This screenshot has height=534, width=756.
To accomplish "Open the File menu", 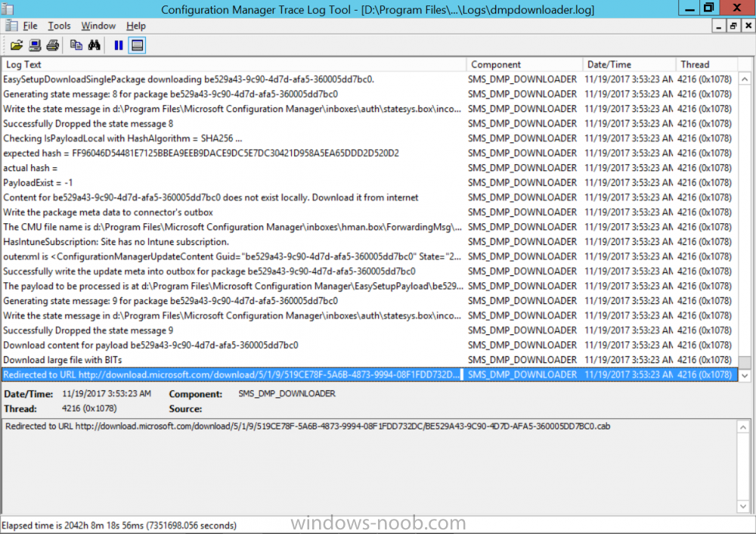I will (x=30, y=26).
